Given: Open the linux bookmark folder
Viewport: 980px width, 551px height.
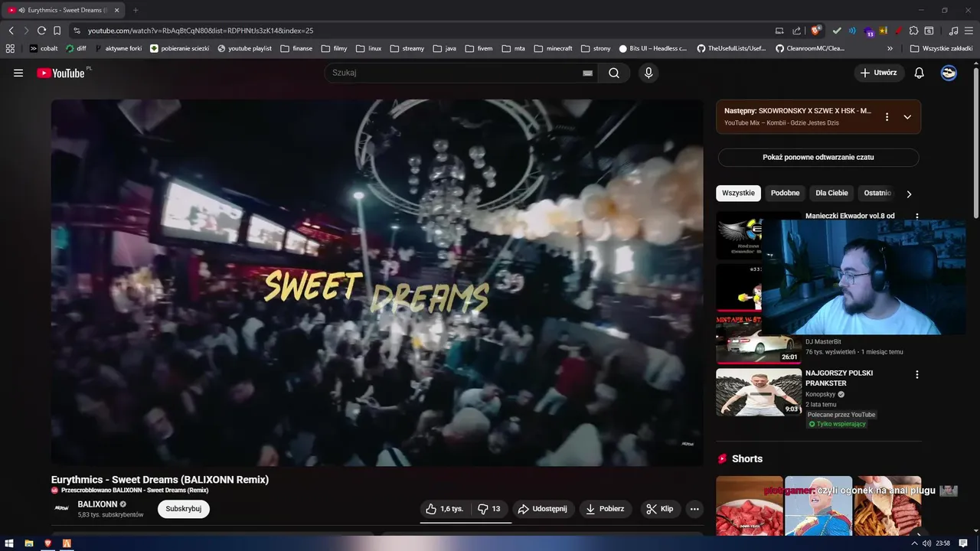Looking at the screenshot, I should (x=368, y=48).
